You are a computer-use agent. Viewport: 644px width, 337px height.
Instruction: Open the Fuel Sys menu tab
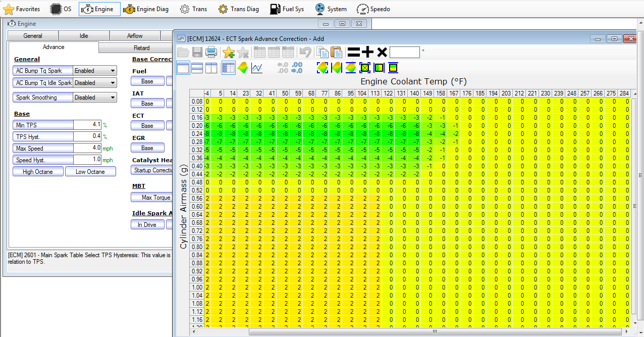287,9
